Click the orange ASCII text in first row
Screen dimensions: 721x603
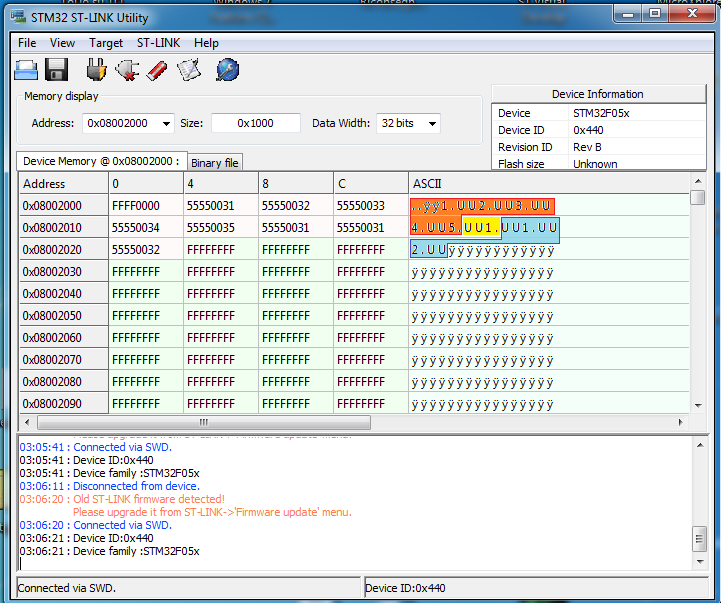[x=482, y=206]
